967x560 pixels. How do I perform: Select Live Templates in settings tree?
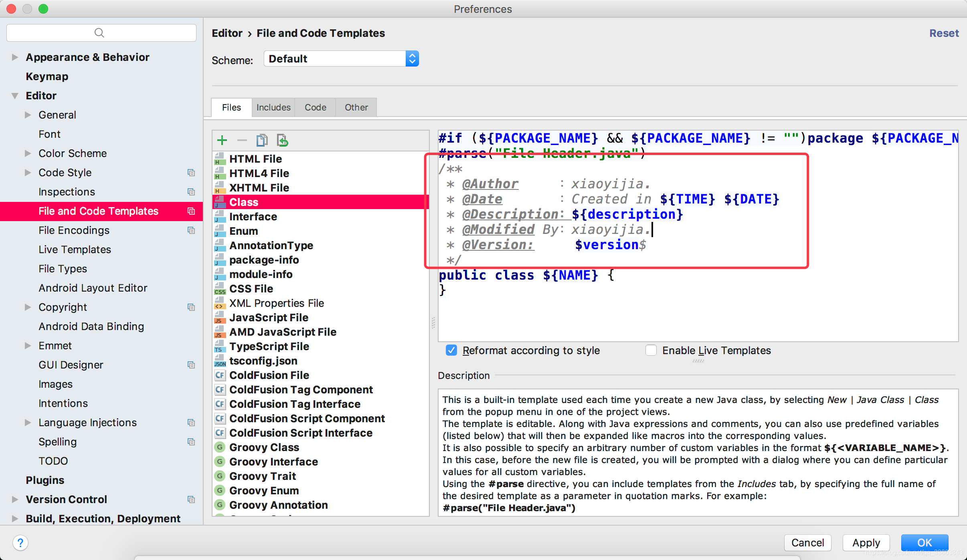tap(75, 250)
